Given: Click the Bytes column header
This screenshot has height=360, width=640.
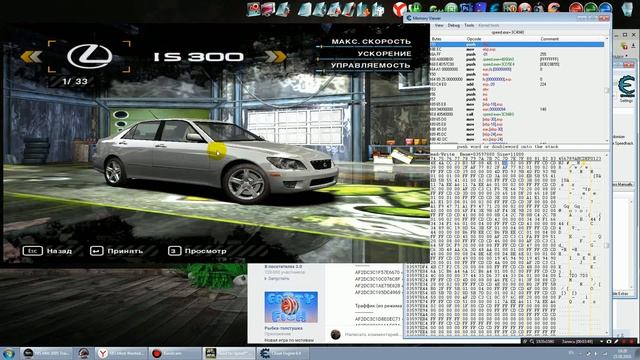Looking at the screenshot, I should (x=436, y=39).
